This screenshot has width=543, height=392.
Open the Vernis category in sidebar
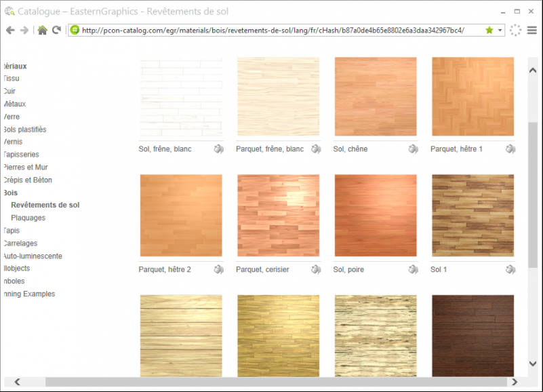[13, 142]
